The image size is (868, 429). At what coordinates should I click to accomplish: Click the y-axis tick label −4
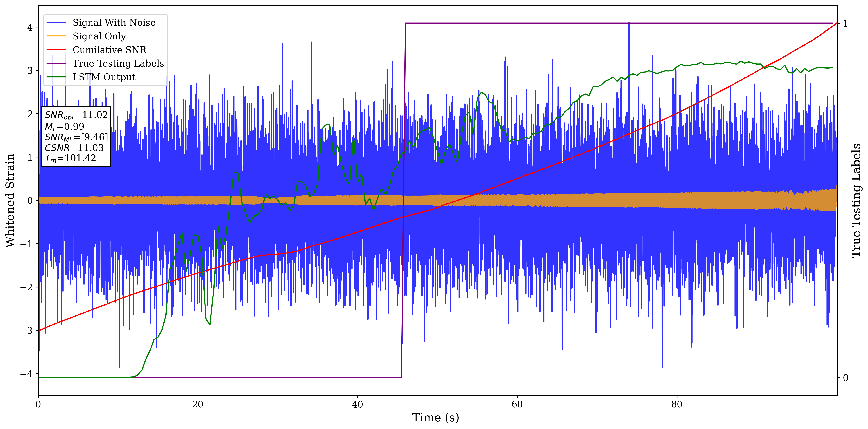pyautogui.click(x=27, y=374)
